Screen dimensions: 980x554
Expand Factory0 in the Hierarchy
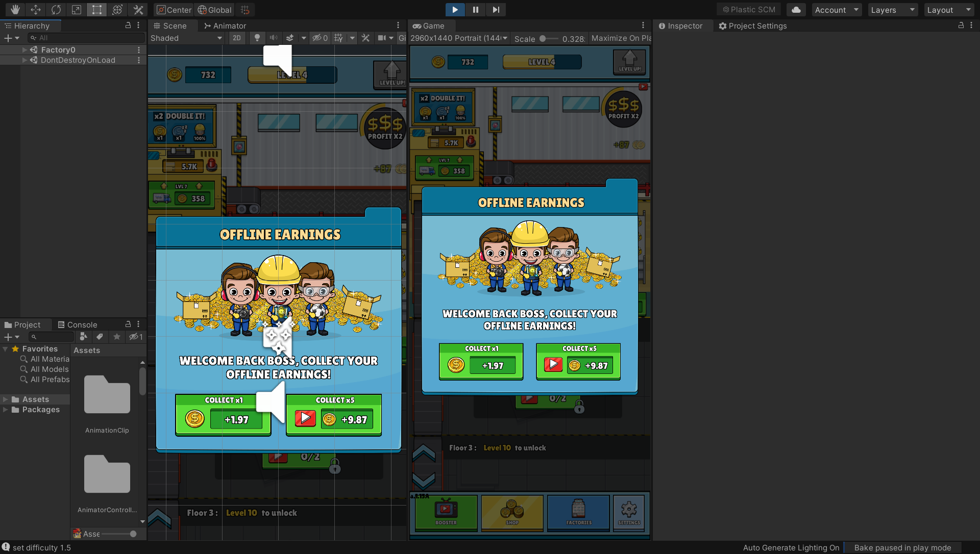[x=24, y=49]
